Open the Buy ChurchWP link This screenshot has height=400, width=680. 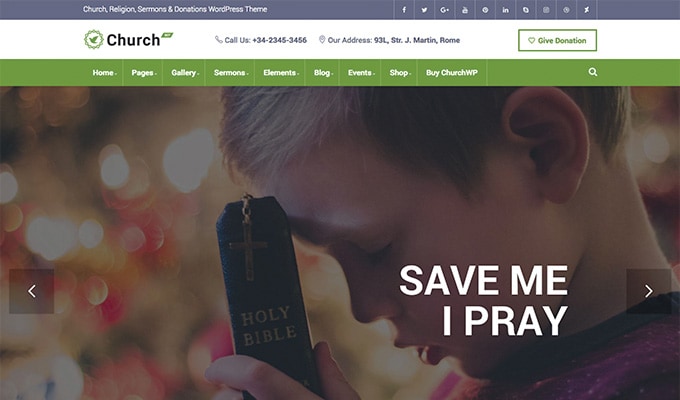(x=451, y=72)
